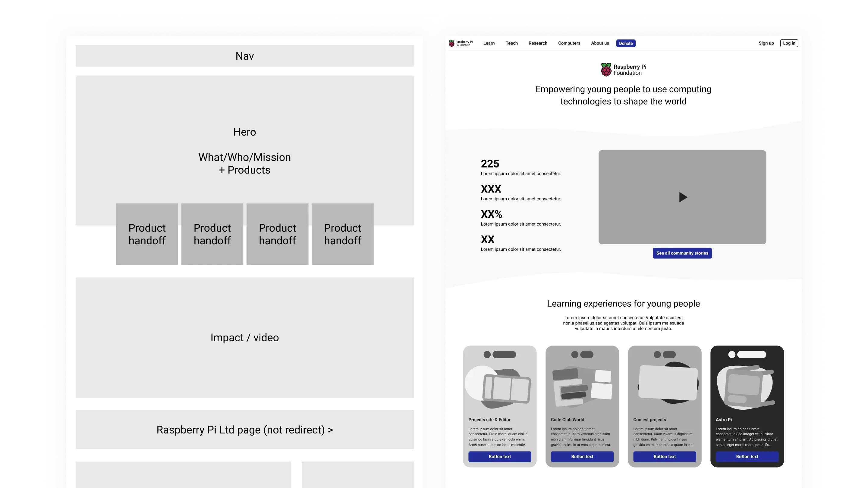Click the Learn menu item
868x488 pixels.
(488, 43)
